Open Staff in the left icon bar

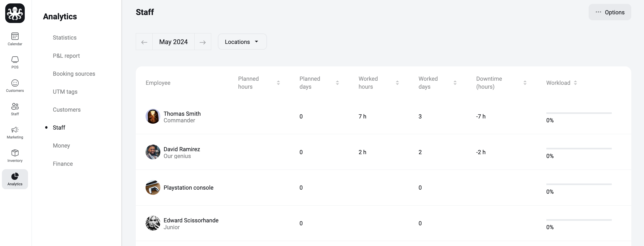pyautogui.click(x=15, y=109)
